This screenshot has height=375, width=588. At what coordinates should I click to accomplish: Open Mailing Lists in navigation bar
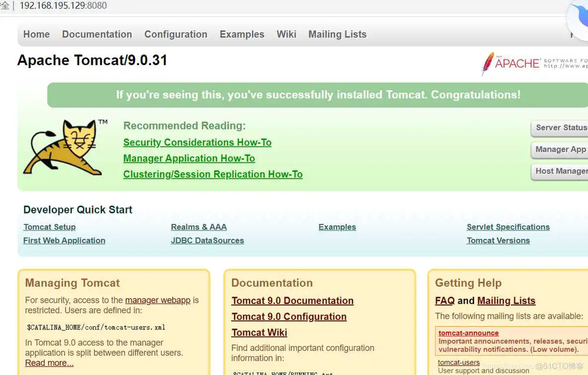pos(338,34)
